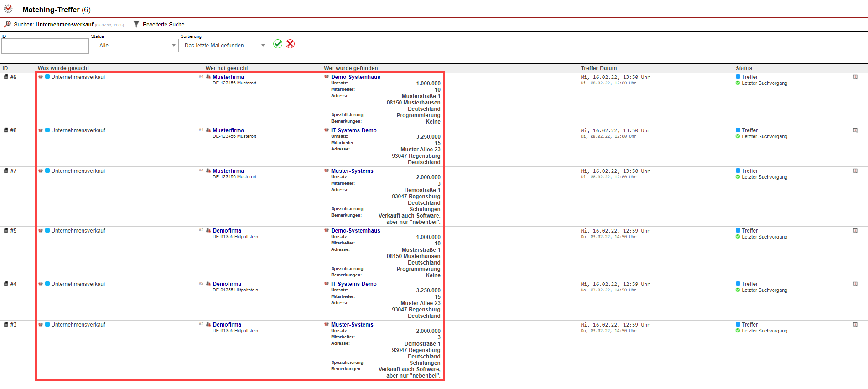Open Erweiterte Suche filter

click(x=159, y=24)
